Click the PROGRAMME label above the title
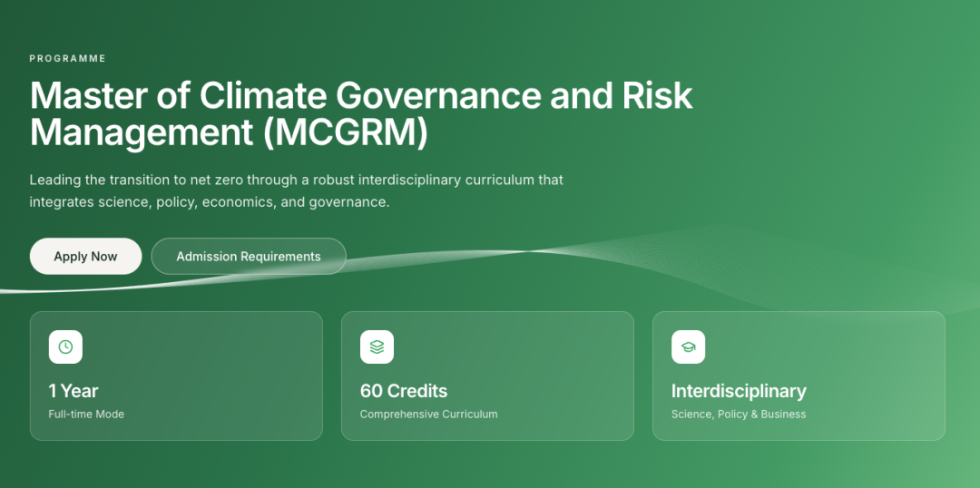The image size is (980, 488). (67, 59)
